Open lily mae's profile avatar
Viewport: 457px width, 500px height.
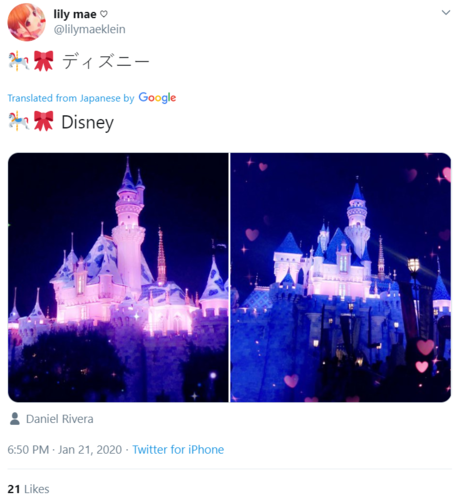tap(27, 22)
